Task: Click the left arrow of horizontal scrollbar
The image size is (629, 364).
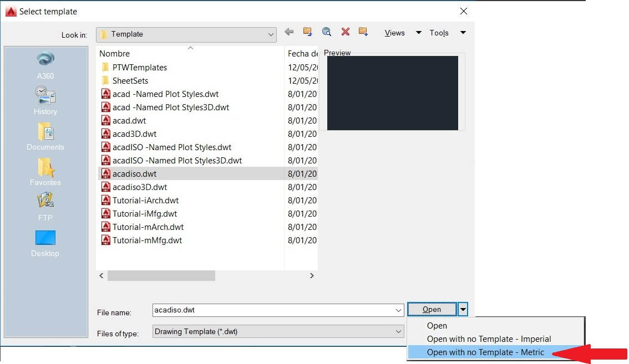Action: pos(102,275)
